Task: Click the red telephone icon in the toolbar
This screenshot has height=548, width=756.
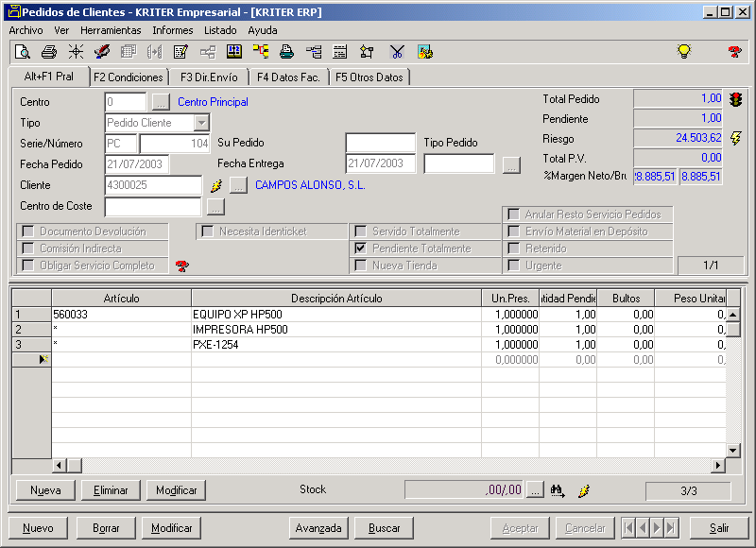Action: point(735,52)
